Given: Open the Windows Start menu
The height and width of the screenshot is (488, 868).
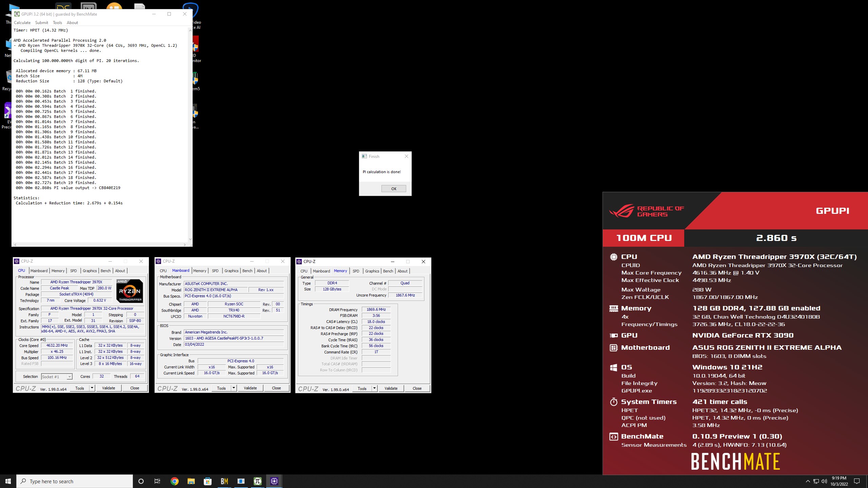Looking at the screenshot, I should [x=8, y=481].
